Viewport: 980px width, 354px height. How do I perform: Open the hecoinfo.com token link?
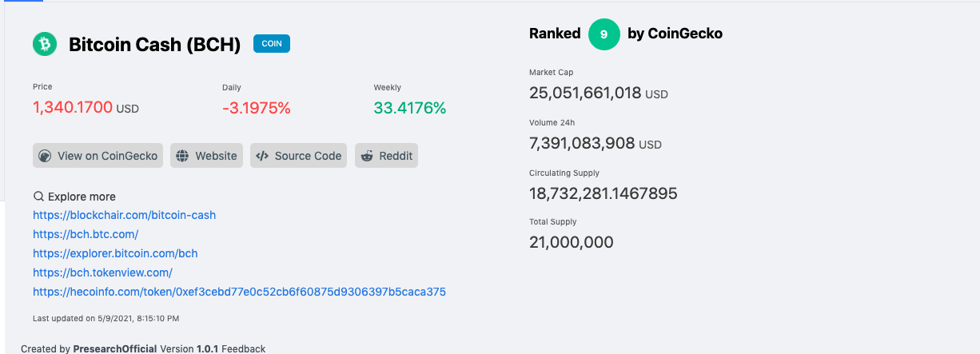click(240, 292)
